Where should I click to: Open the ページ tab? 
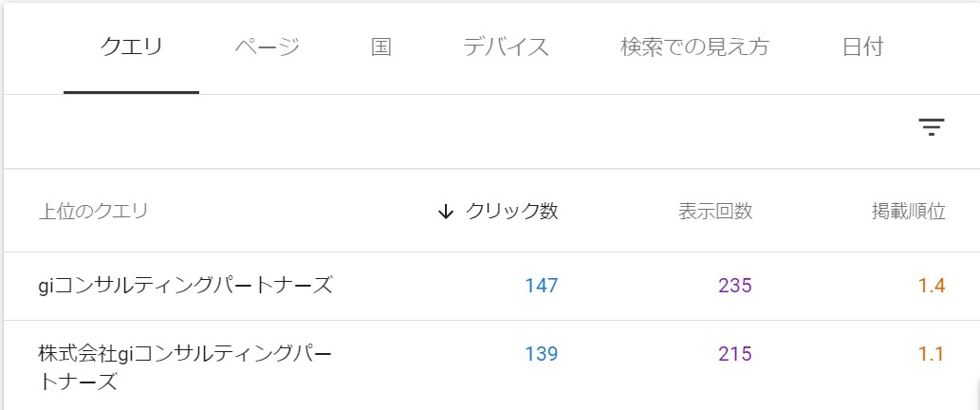coord(268,47)
